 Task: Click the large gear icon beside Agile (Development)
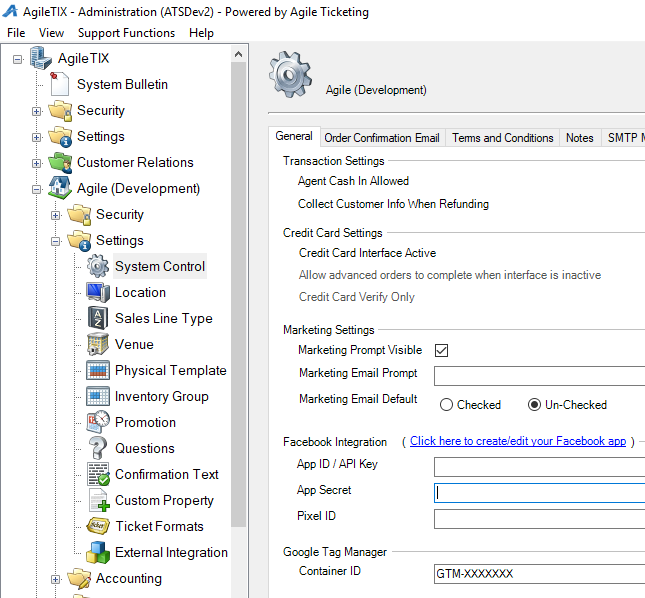(290, 74)
